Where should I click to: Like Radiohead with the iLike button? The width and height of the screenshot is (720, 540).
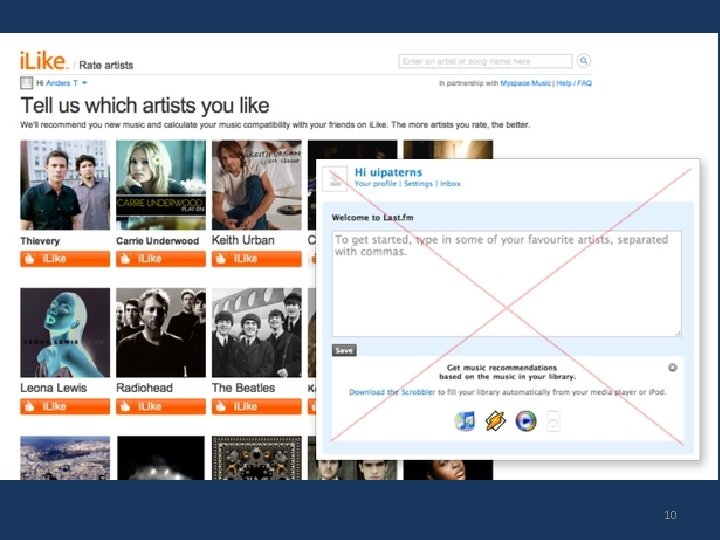coord(161,406)
